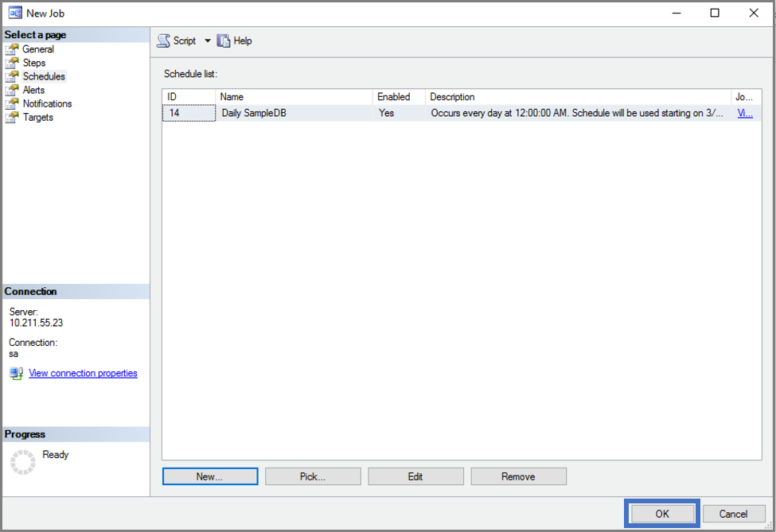The height and width of the screenshot is (532, 776).
Task: Open the Schedules page
Action: tap(44, 76)
